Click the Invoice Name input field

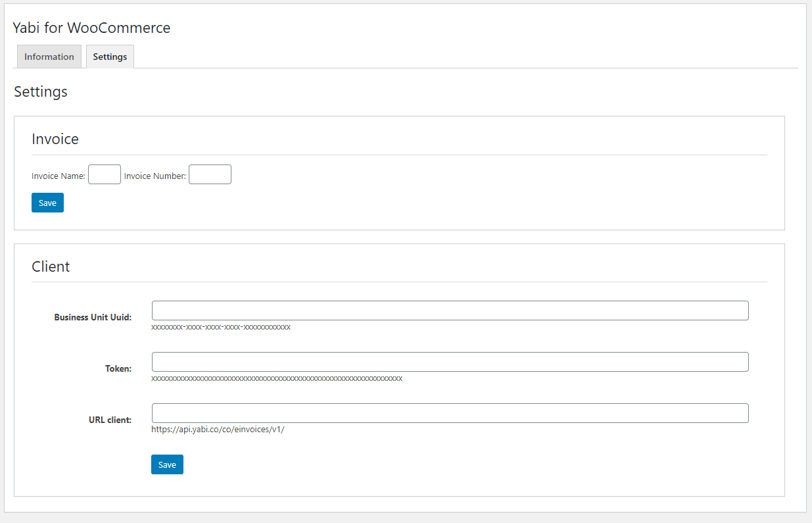(x=105, y=174)
